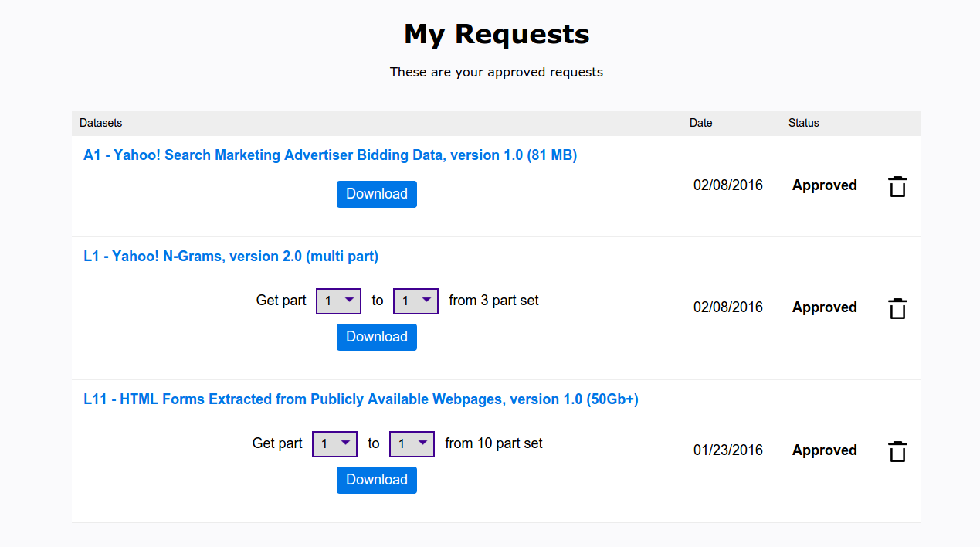The image size is (980, 547).
Task: Download the A1 Advertiser Bidding Data dataset
Action: tap(377, 194)
